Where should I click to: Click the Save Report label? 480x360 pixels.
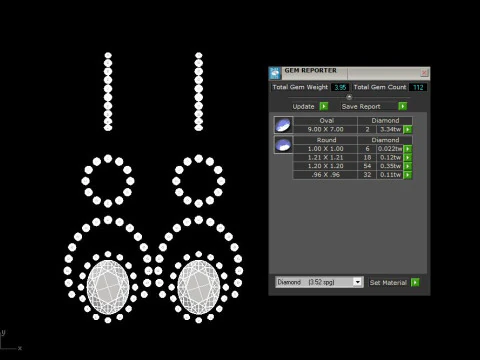point(361,106)
